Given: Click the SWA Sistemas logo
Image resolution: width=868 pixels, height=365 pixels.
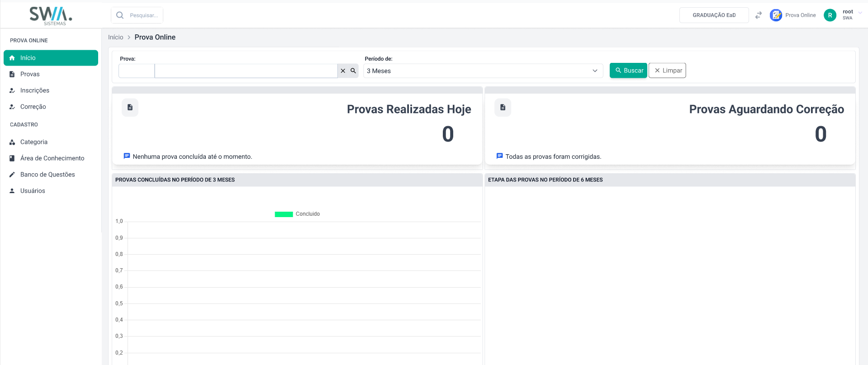Looking at the screenshot, I should point(51,15).
